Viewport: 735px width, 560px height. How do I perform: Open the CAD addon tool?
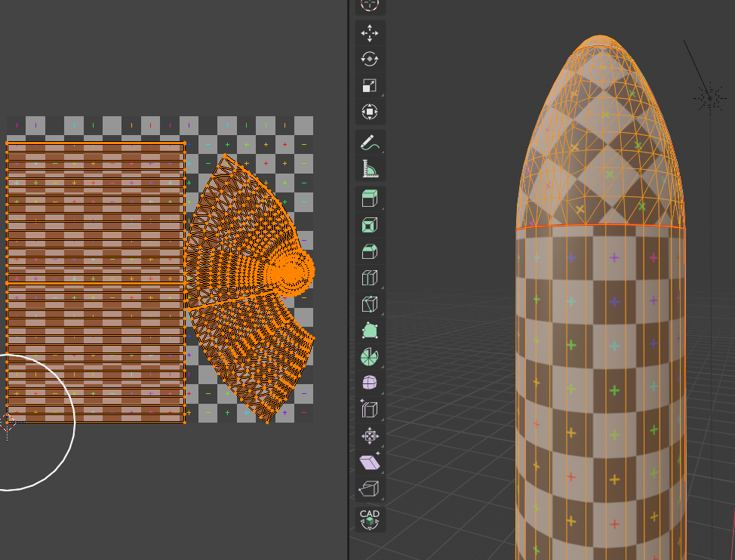click(x=370, y=519)
